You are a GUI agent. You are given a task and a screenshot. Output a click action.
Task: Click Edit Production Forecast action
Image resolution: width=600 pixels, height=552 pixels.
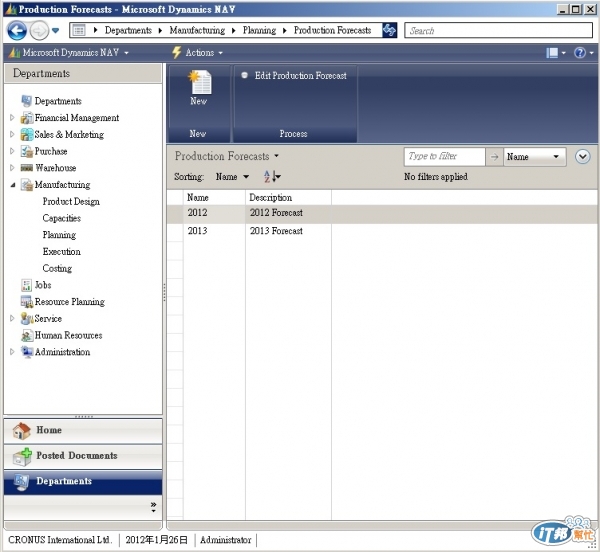[300, 76]
